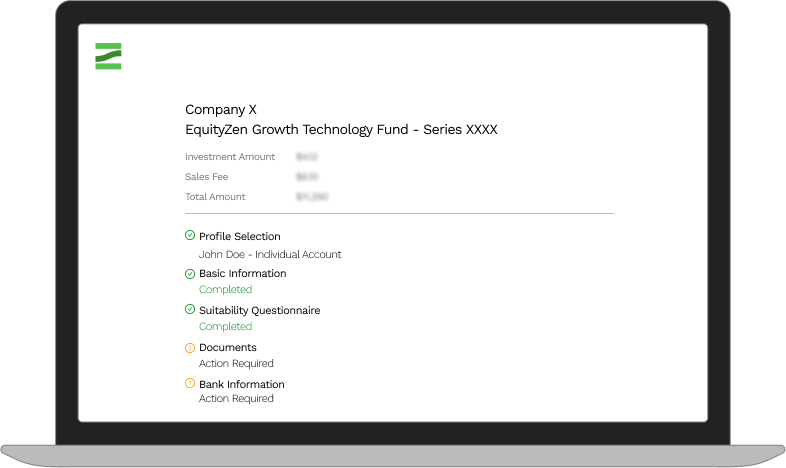Click the 'Investment Amount' label
Screen dimensions: 786x468
pyautogui.click(x=230, y=157)
